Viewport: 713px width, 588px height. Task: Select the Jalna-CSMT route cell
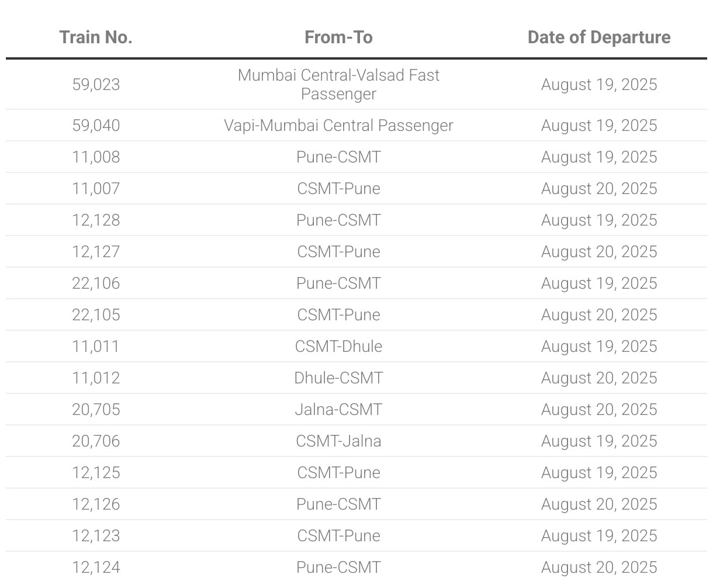(338, 410)
